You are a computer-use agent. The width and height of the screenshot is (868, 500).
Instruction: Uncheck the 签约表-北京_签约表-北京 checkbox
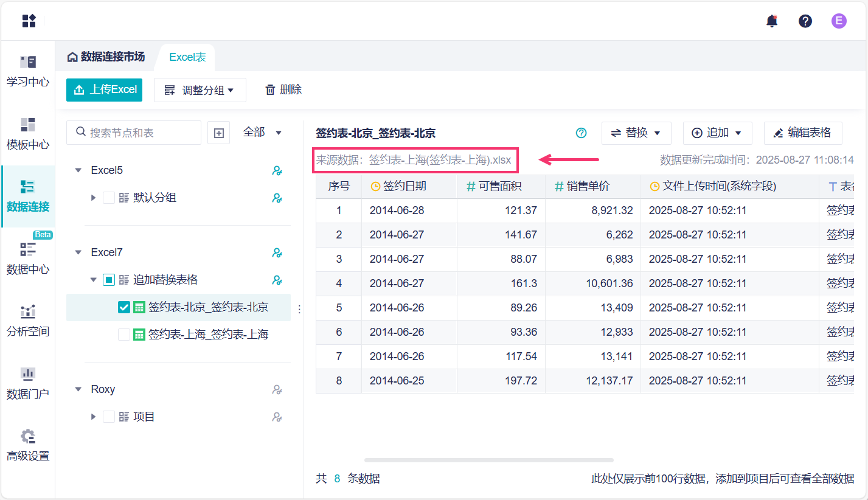tap(123, 307)
